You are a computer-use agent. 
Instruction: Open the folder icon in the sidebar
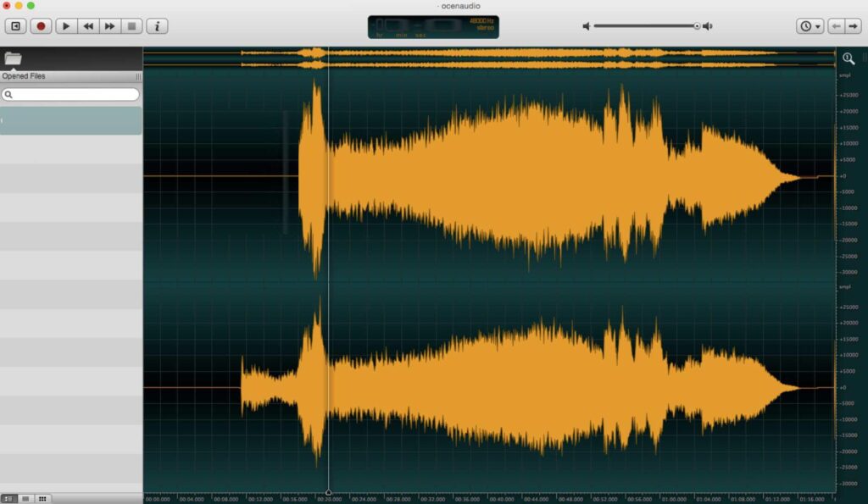[x=13, y=58]
